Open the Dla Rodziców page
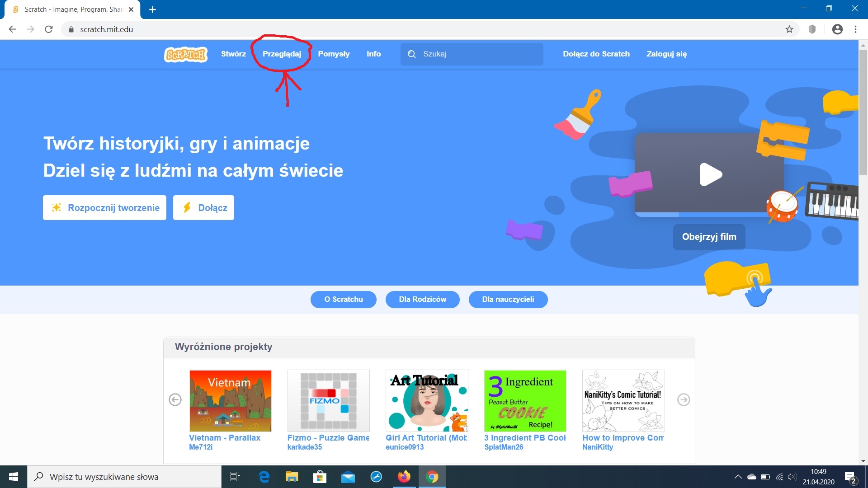The height and width of the screenshot is (488, 868). (x=422, y=299)
